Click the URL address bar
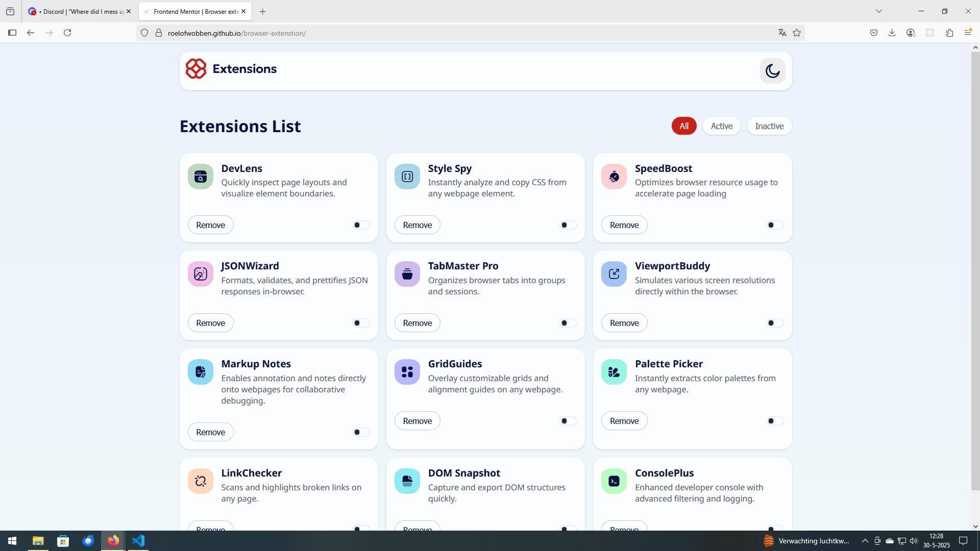This screenshot has height=551, width=980. [459, 33]
